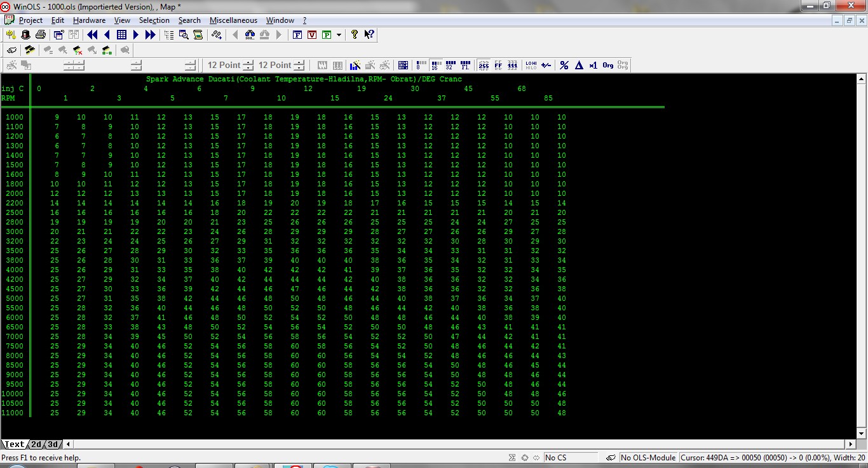Switch to 32 bit data width

(x=451, y=65)
